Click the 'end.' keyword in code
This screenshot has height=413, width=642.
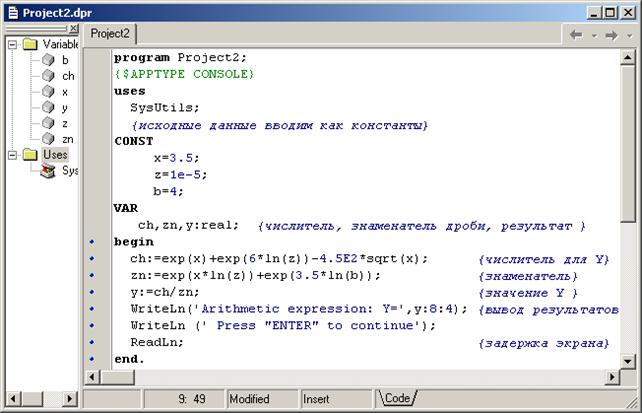coord(129,359)
